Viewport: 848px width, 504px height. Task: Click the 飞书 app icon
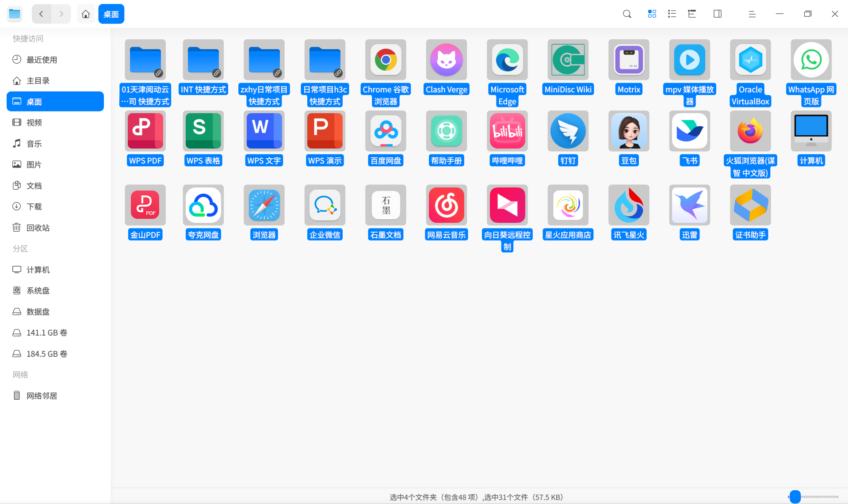tap(690, 131)
